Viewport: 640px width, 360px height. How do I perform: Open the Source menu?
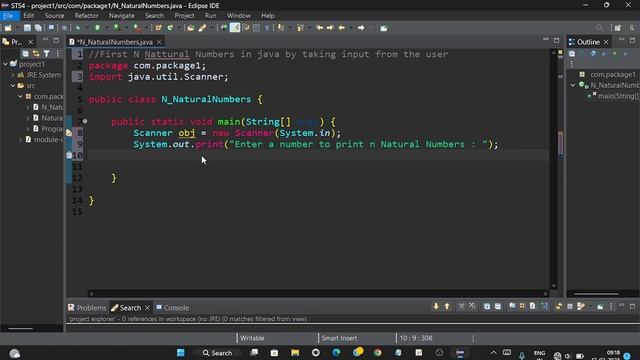[54, 16]
